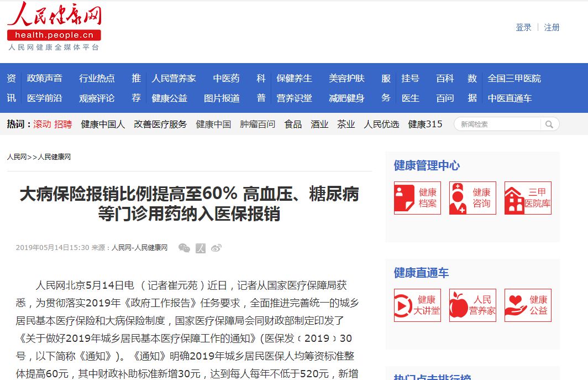
Task: Click 人民网 in the breadcrumb
Action: [x=17, y=157]
